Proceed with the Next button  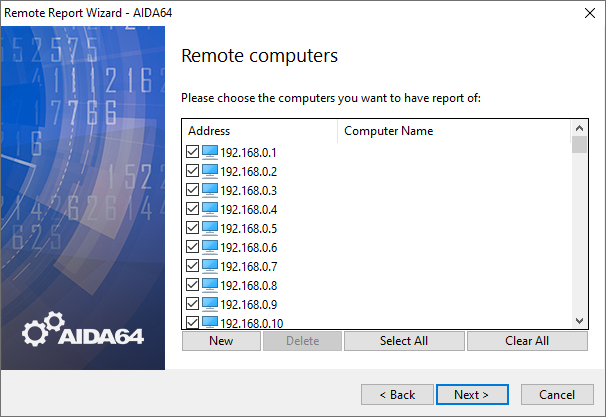pos(472,395)
